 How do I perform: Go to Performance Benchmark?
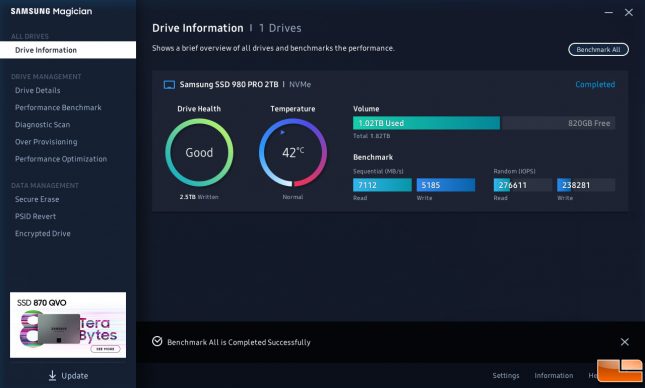(x=58, y=108)
